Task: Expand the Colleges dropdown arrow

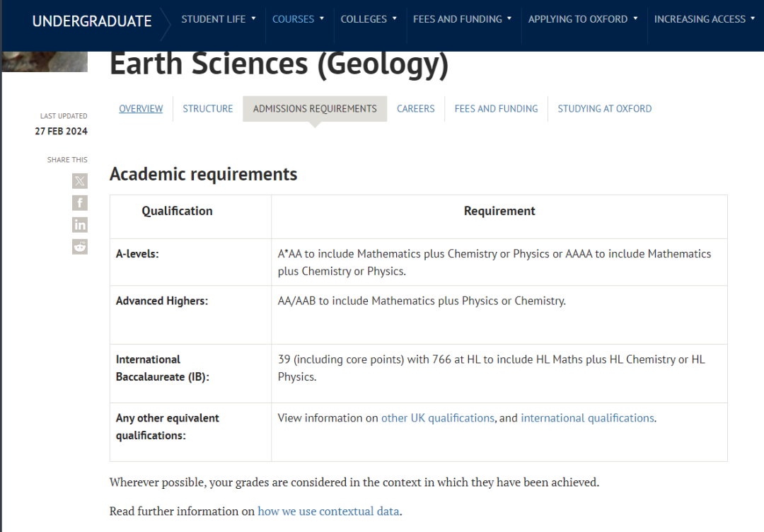Action: [x=394, y=19]
